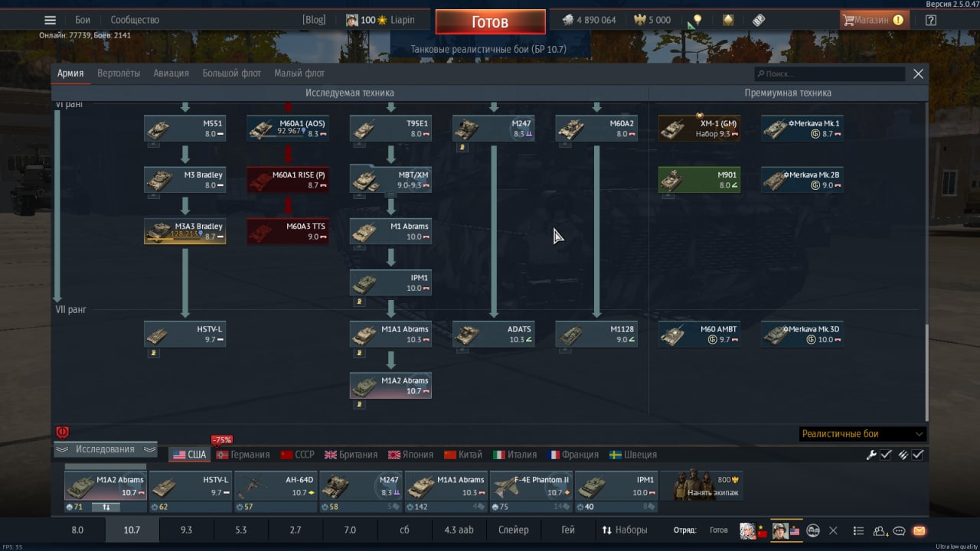This screenshot has width=980, height=551.
Task: Select M60A1 (AOS) vehicle card
Action: pyautogui.click(x=288, y=128)
